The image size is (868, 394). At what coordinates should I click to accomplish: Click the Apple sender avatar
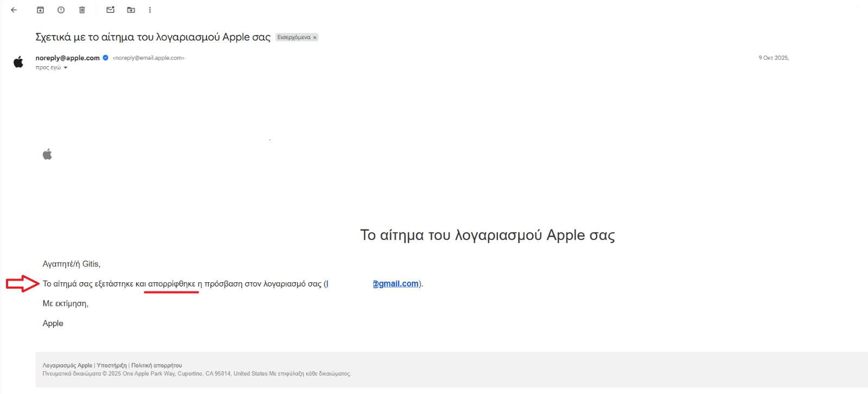tap(18, 62)
